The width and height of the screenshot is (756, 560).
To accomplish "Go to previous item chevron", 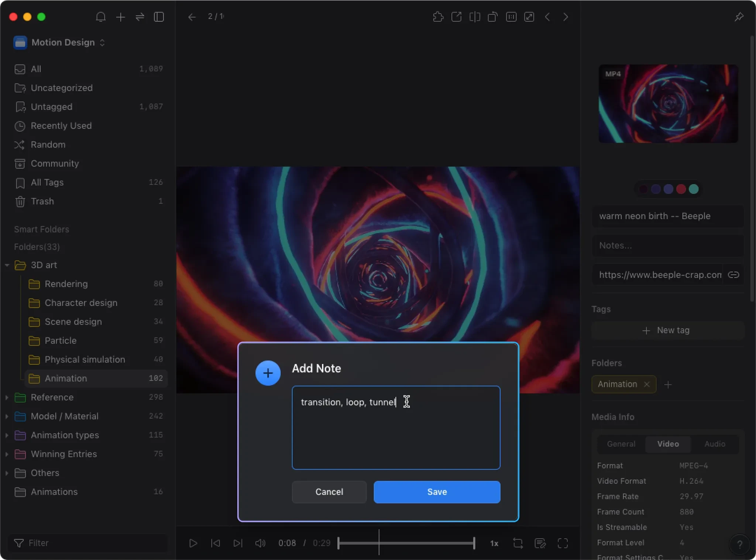I will (x=547, y=17).
